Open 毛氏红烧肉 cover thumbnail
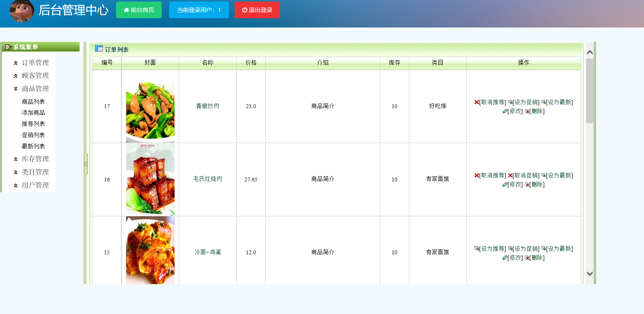Image resolution: width=644 pixels, height=314 pixels. coord(150,179)
